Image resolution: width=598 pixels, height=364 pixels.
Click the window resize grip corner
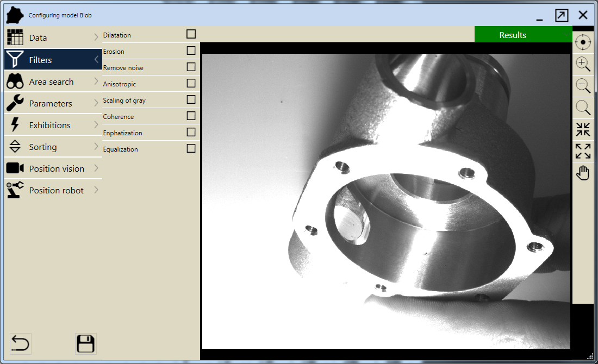pos(590,356)
